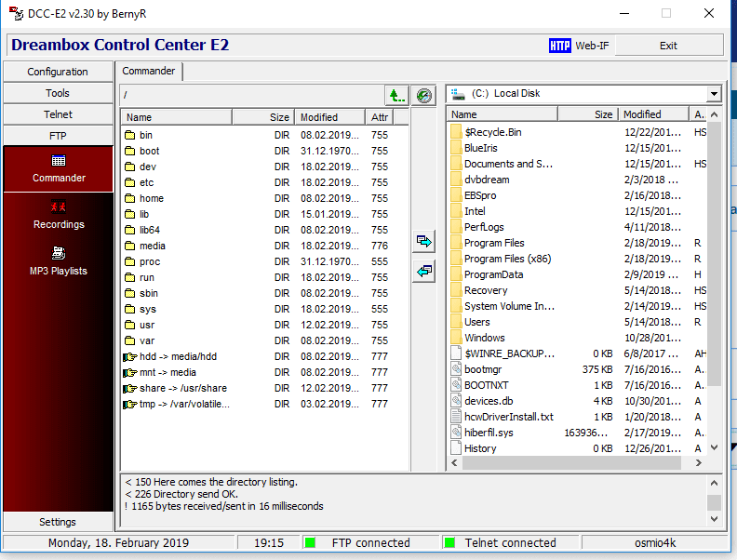Open the FTP section
737x560 pixels.
click(58, 136)
